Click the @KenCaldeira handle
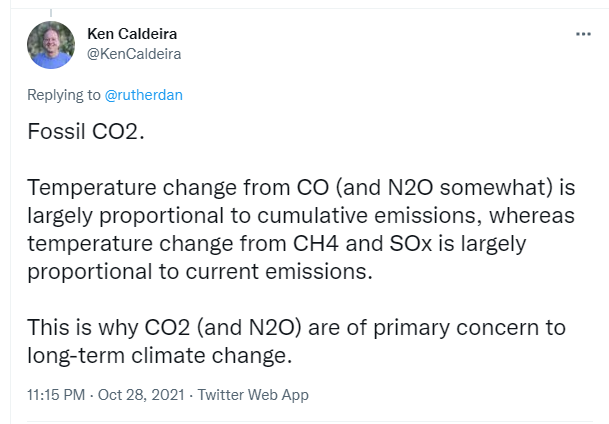609x424 pixels. click(x=134, y=54)
